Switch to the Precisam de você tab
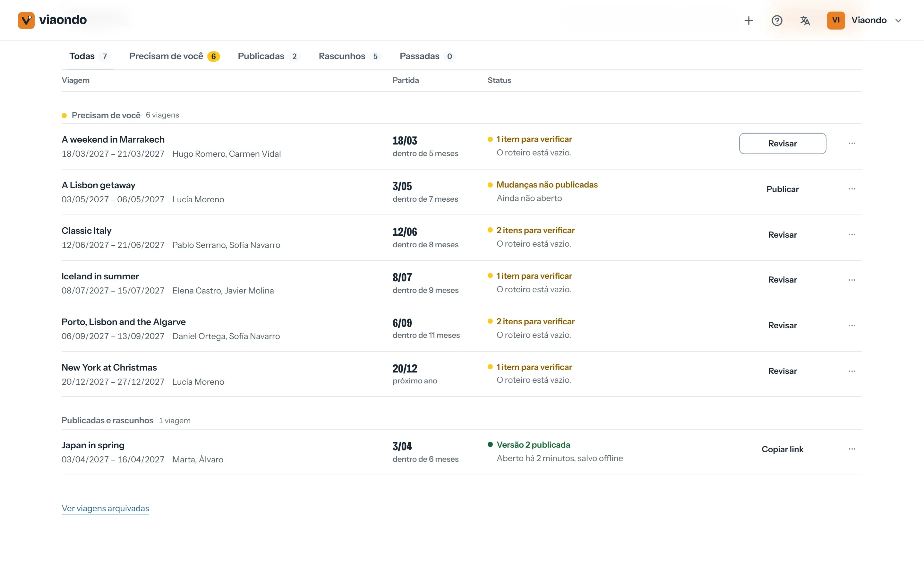 [174, 56]
